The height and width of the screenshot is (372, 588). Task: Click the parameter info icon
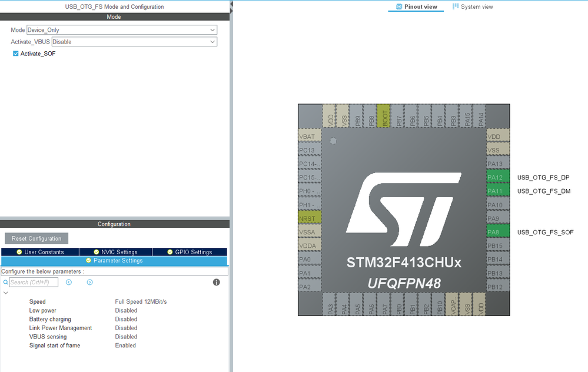(x=217, y=283)
